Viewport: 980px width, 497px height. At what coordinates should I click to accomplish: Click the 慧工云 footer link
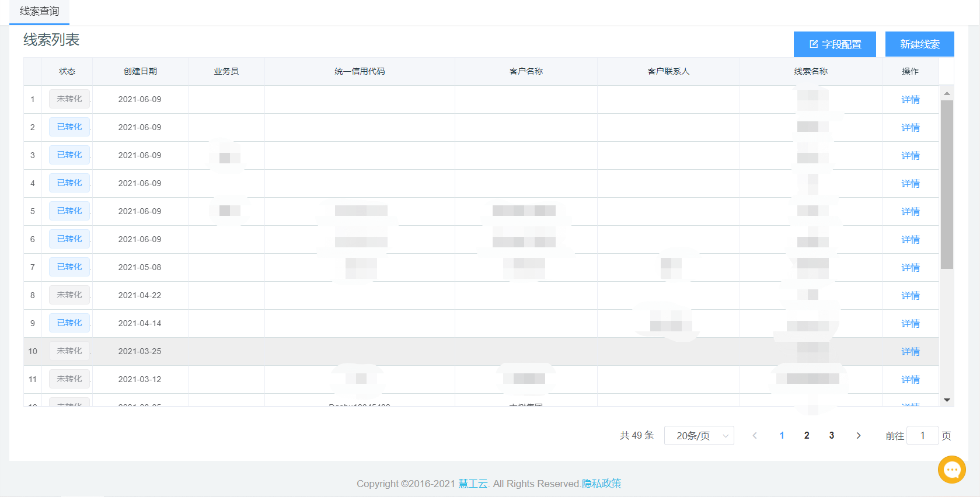click(x=473, y=484)
